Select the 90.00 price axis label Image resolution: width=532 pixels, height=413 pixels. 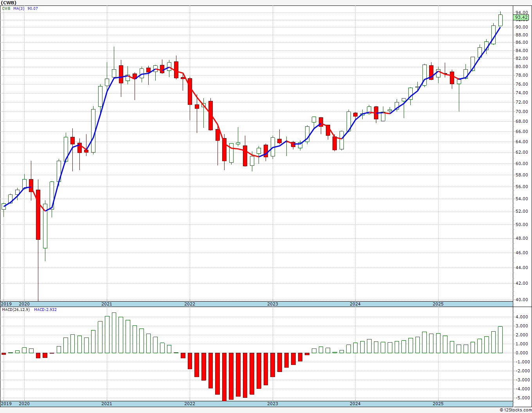[x=522, y=27]
